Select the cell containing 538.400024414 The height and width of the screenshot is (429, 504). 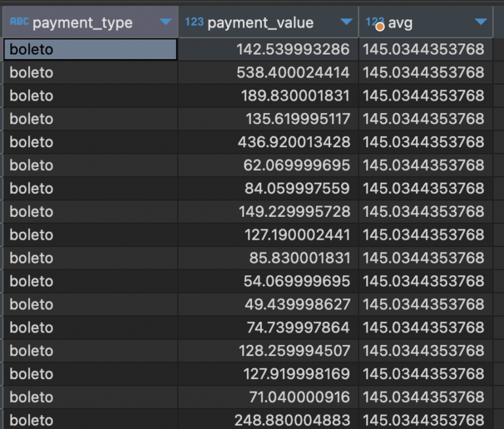pyautogui.click(x=293, y=72)
